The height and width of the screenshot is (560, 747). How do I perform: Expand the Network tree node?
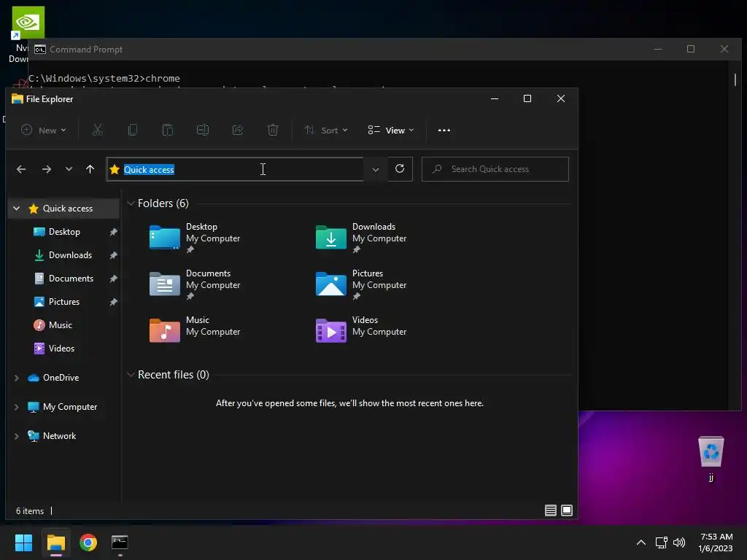17,436
